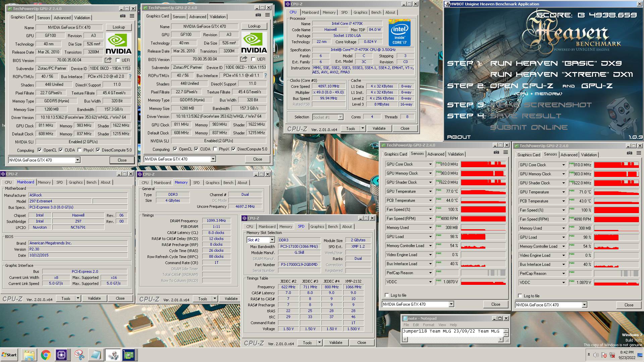Click Close button in left GPU-Z Sensors window
Screen dimensions: 644x362
(496, 304)
